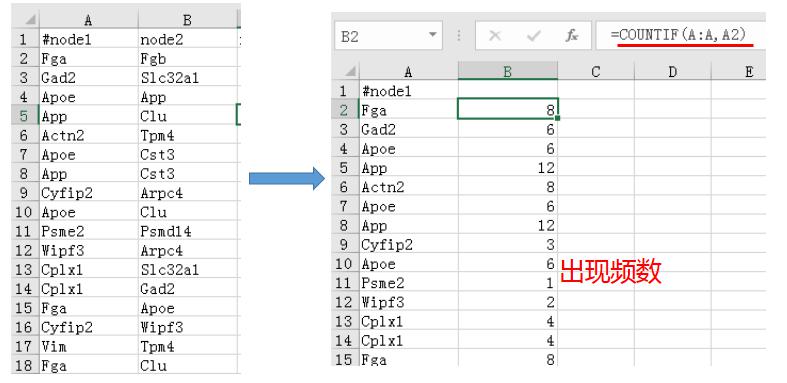Click the formula bar resize dots handle

pos(459,36)
